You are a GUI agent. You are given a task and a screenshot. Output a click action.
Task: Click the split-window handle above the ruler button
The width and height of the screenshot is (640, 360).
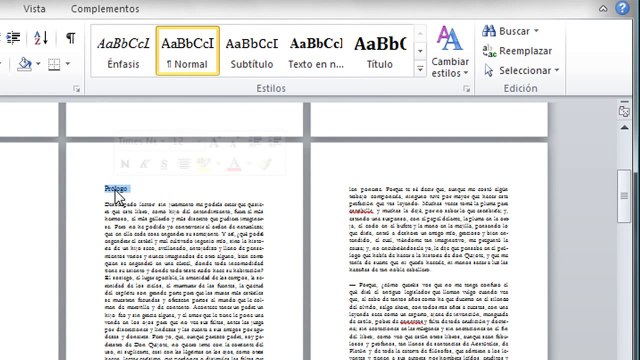click(624, 102)
